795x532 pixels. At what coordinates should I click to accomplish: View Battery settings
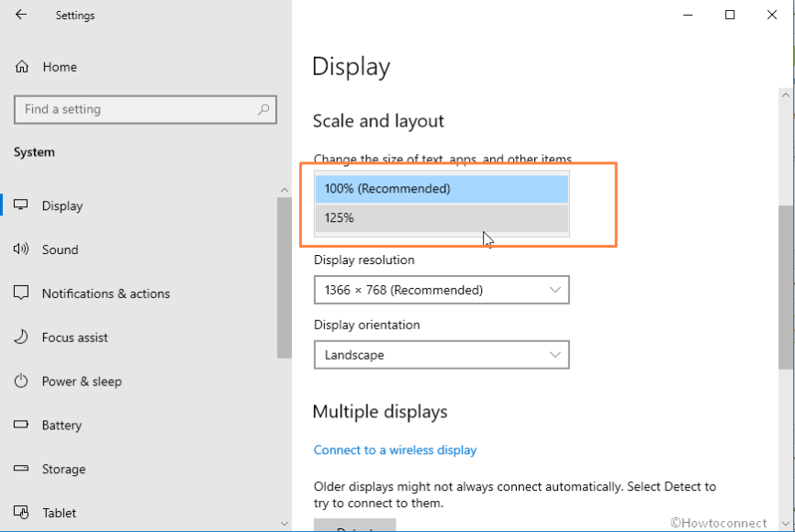pyautogui.click(x=67, y=426)
